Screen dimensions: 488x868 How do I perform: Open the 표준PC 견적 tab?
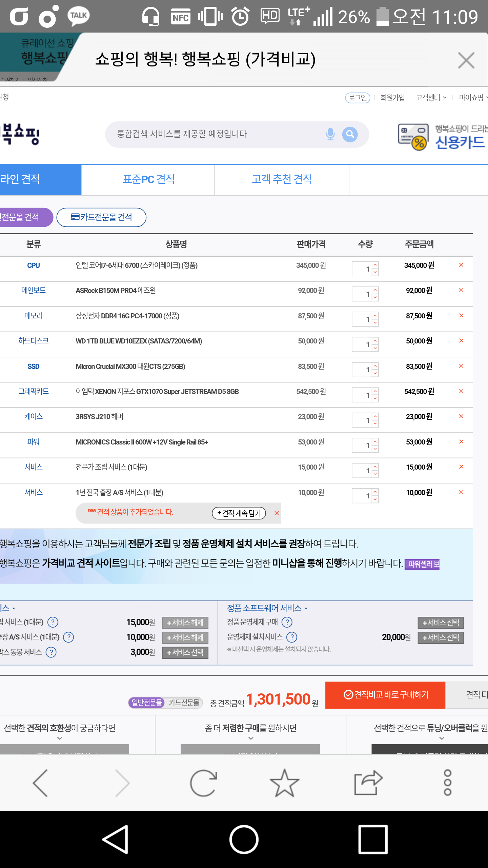click(148, 179)
